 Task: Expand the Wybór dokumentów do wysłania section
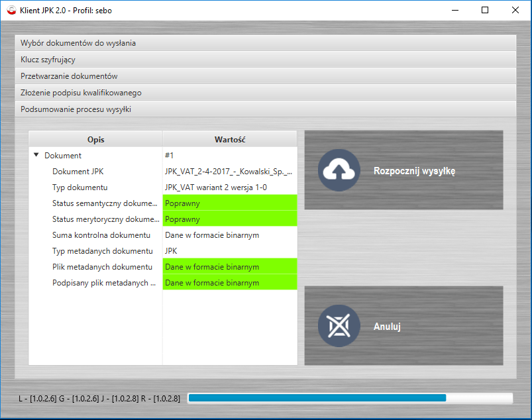point(265,43)
